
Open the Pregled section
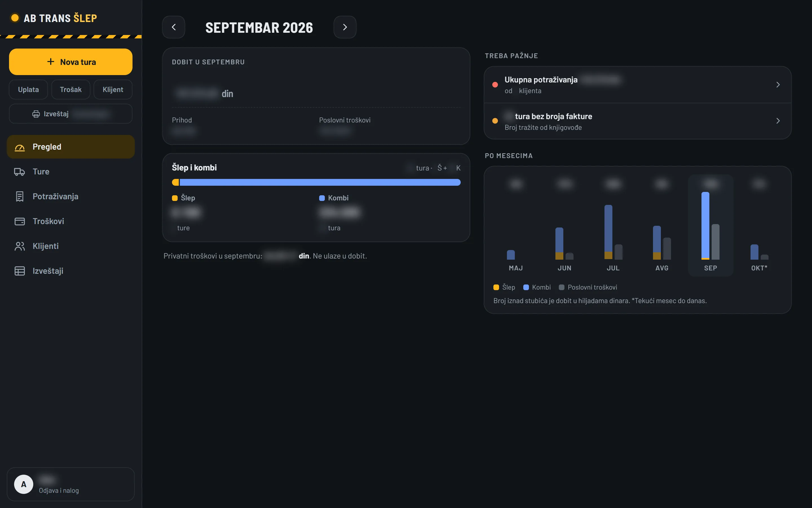coord(71,147)
